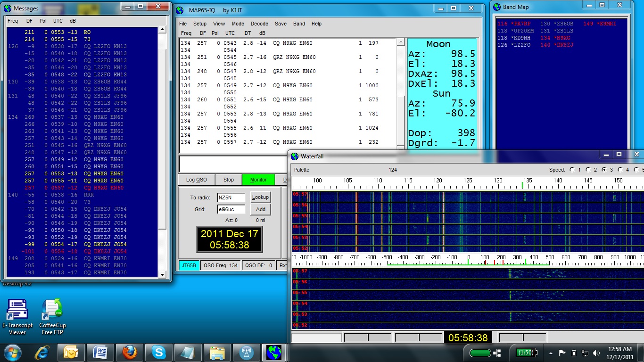Viewport: 644px width, 362px height.
Task: Open the Palette menu in Waterfall
Action: point(302,170)
